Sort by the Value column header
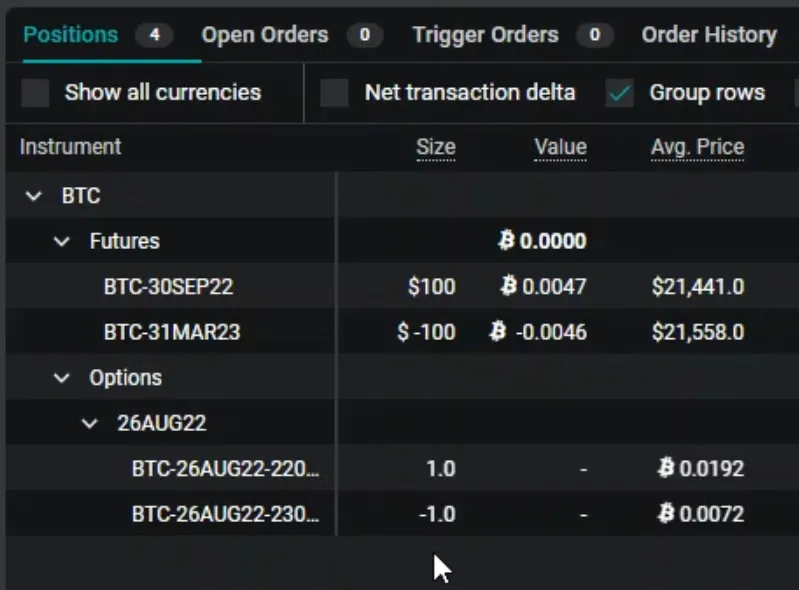The height and width of the screenshot is (590, 799). coord(561,147)
